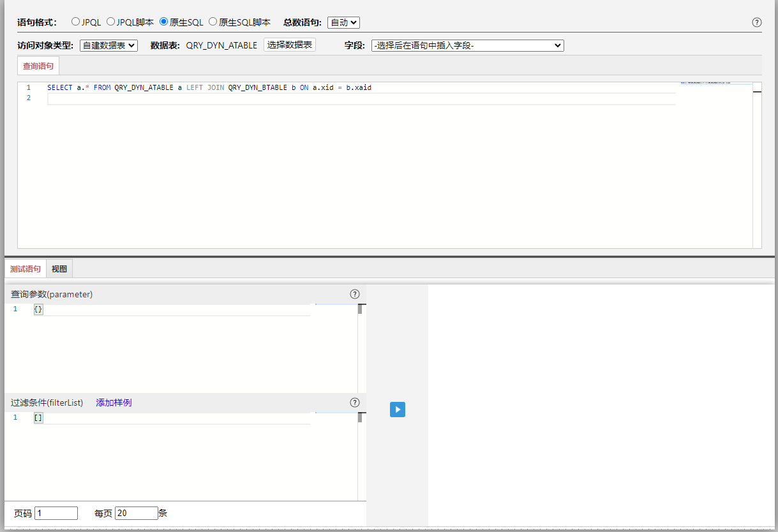Screen dimensions: 778x532
Task: Select the 原生SQL statement format
Action: [x=163, y=22]
